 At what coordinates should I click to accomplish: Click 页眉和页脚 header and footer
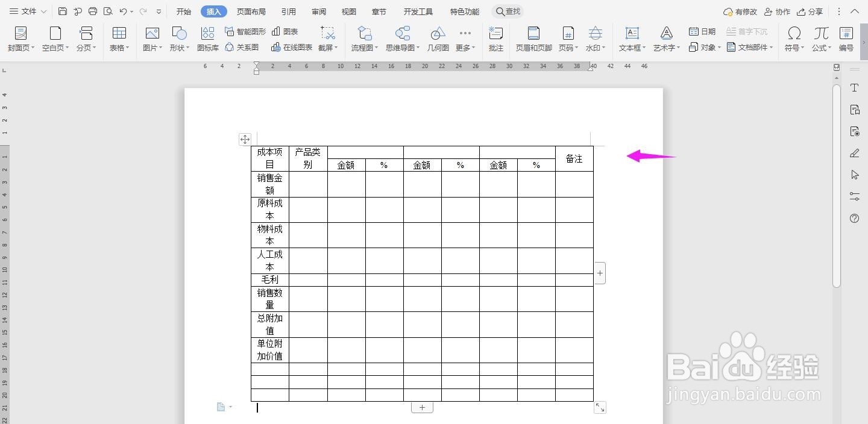point(533,39)
